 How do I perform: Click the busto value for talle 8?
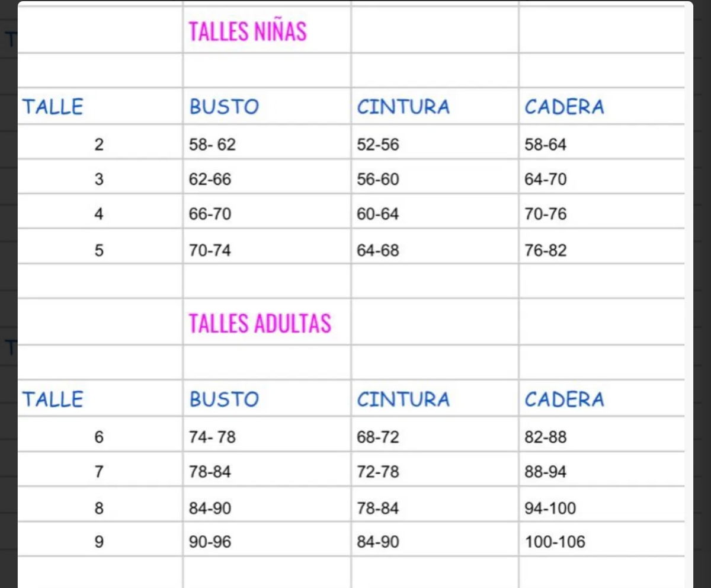210,508
